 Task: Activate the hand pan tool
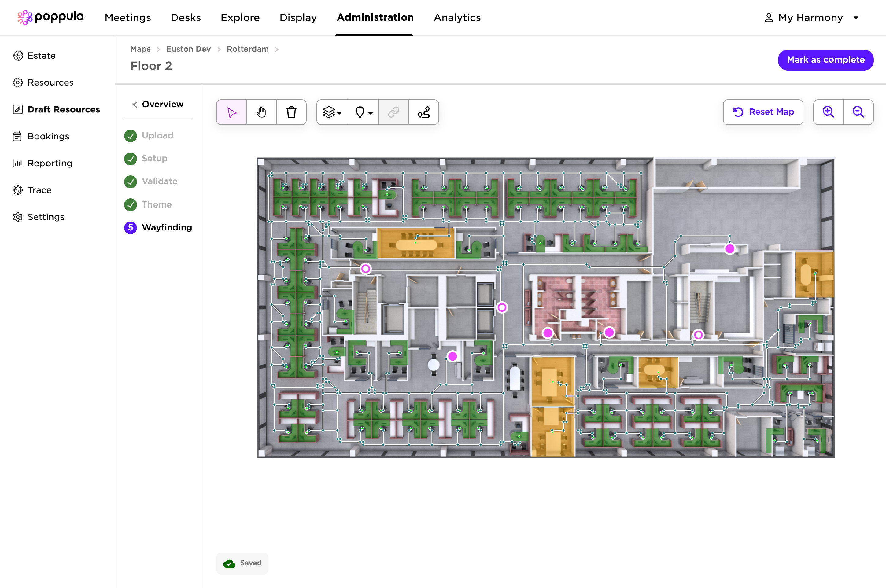tap(261, 112)
